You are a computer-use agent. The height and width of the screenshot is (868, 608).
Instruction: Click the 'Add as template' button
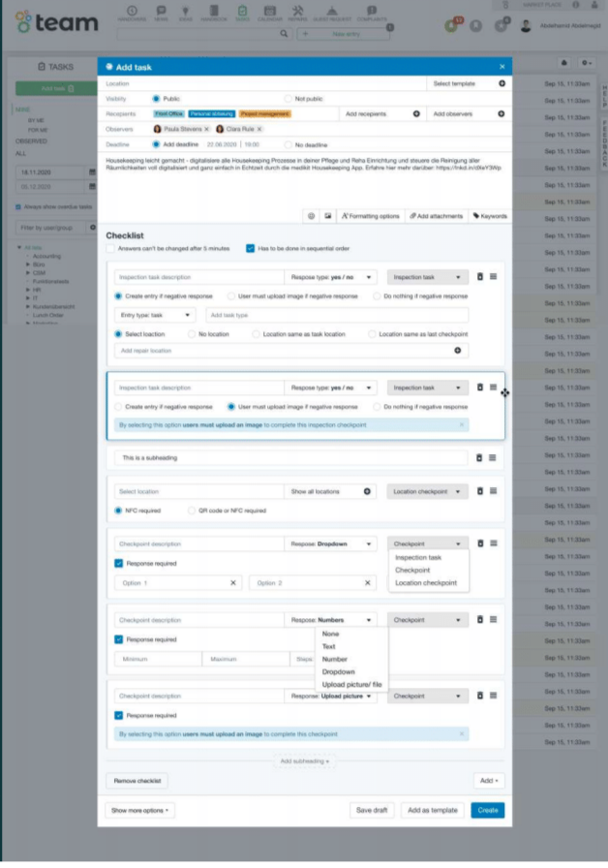[x=433, y=811]
